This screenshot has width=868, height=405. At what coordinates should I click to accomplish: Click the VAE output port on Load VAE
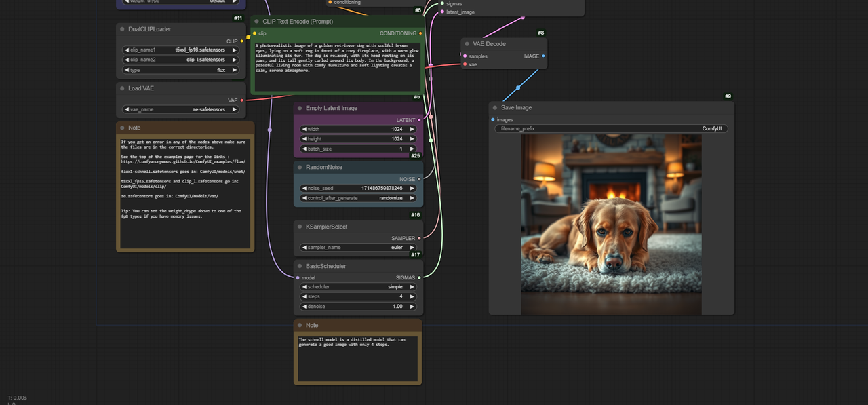tap(242, 100)
